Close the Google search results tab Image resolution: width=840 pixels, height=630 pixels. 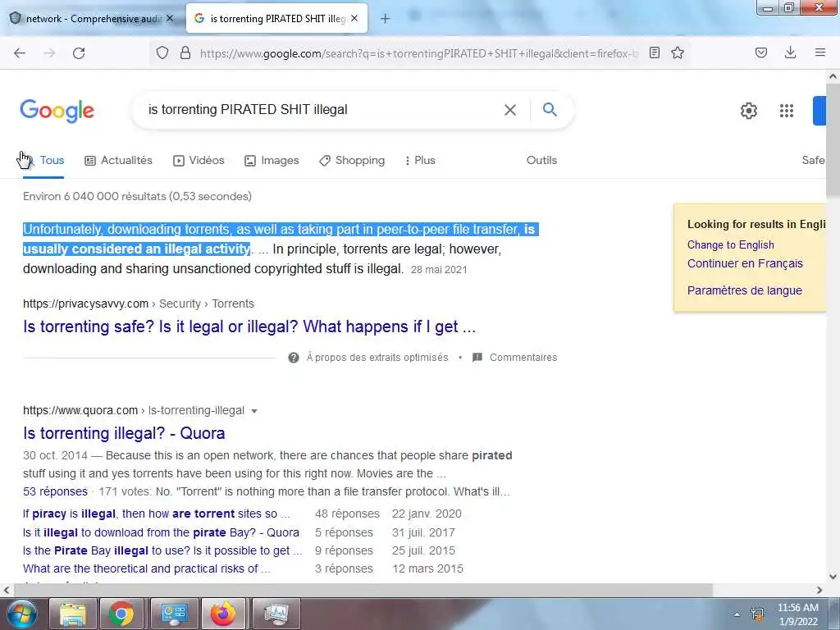(354, 18)
